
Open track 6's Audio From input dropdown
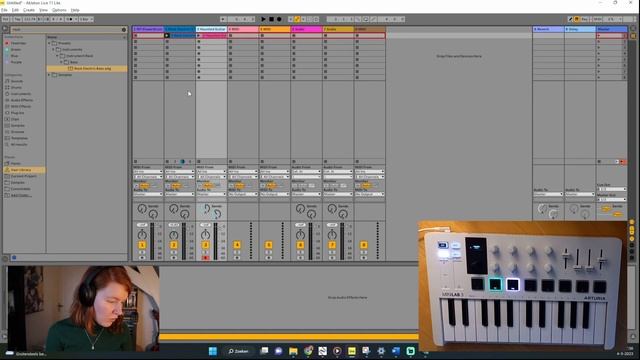click(307, 172)
